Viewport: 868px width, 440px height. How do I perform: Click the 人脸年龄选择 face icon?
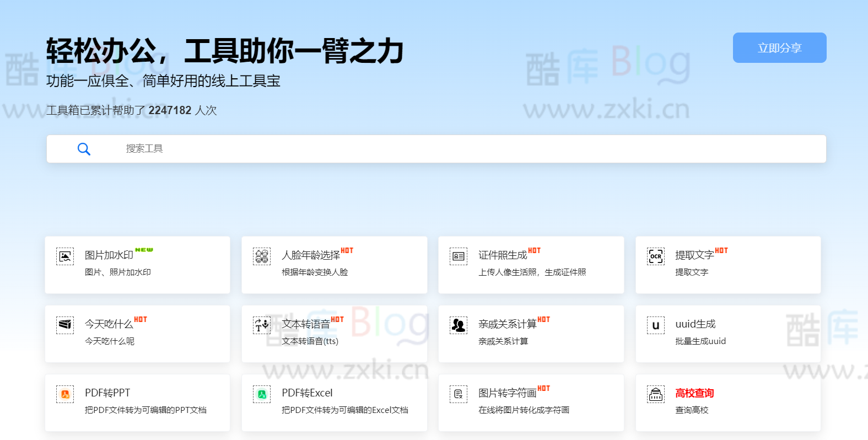tap(262, 256)
